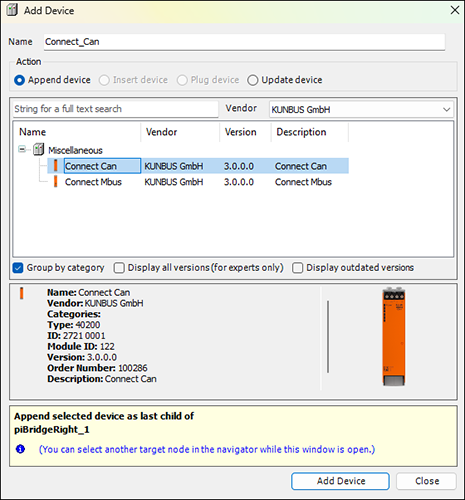Click version 3.0.0.0 in the Connect Can row

pos(239,166)
